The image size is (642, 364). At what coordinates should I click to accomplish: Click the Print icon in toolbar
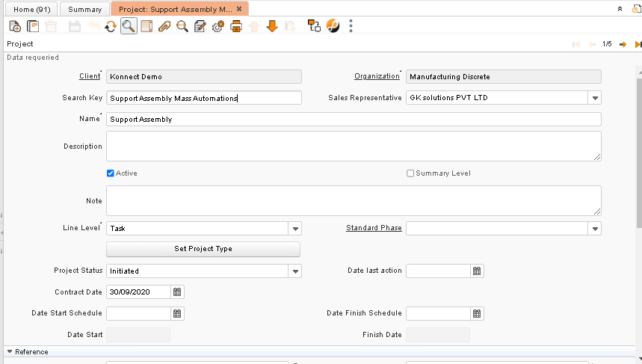click(236, 26)
